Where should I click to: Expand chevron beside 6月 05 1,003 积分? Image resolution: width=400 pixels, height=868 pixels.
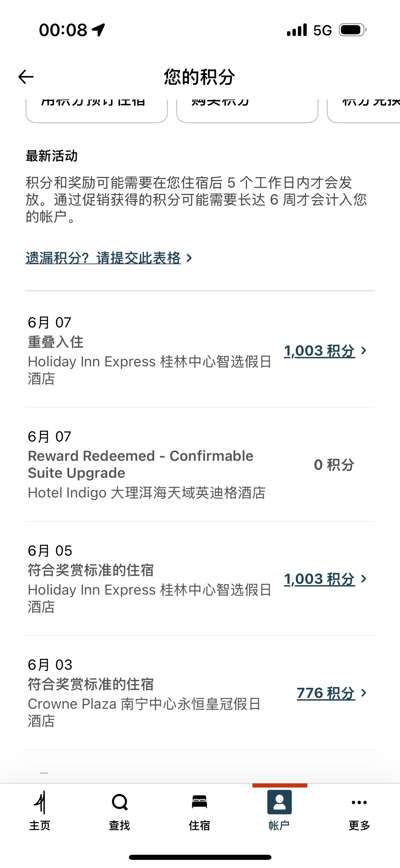(x=364, y=579)
